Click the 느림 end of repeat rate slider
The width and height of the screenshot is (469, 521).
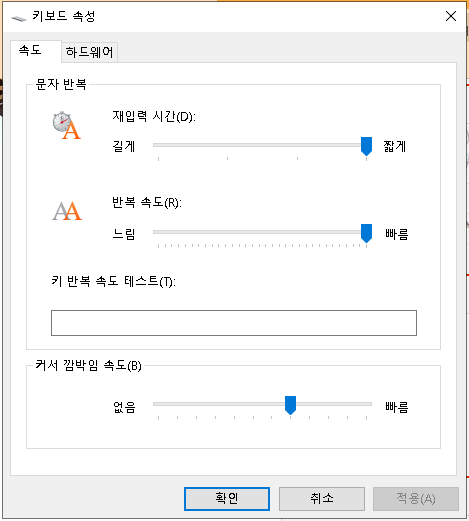124,234
